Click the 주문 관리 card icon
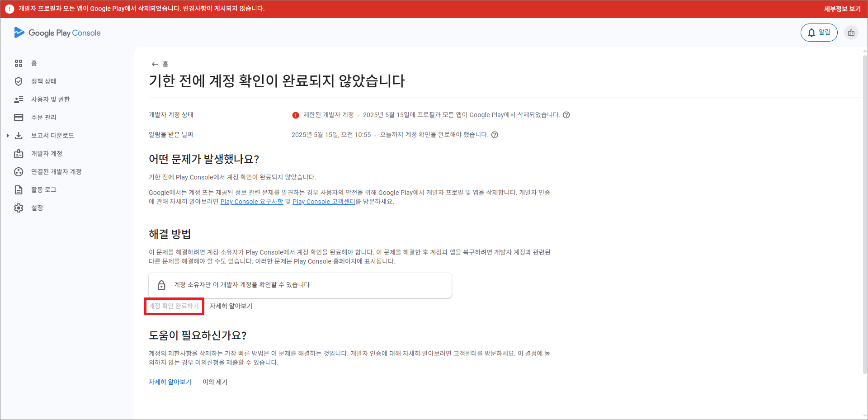 pyautogui.click(x=19, y=118)
